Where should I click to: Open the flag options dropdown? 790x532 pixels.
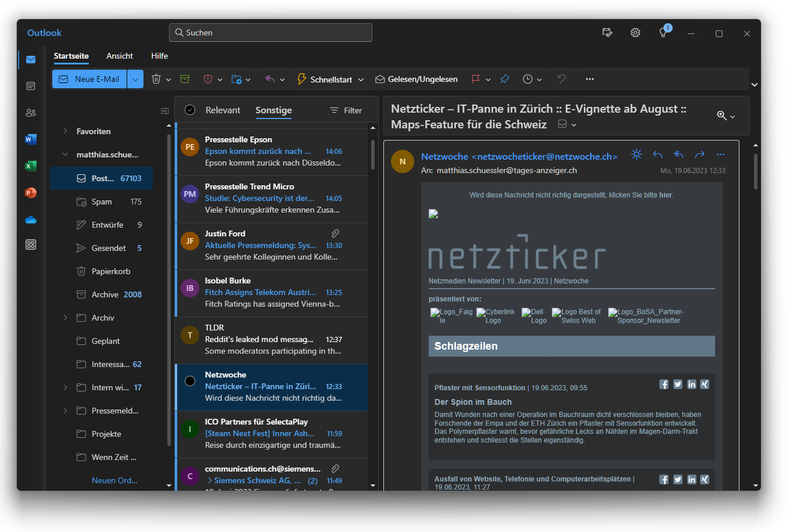pyautogui.click(x=488, y=80)
